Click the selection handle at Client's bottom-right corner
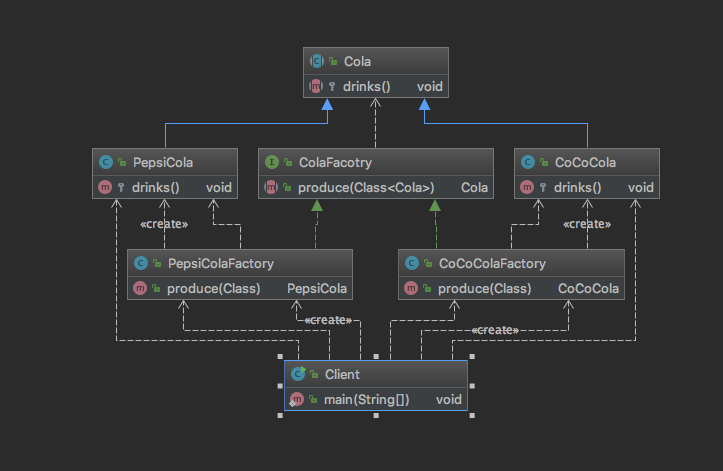 [472, 415]
